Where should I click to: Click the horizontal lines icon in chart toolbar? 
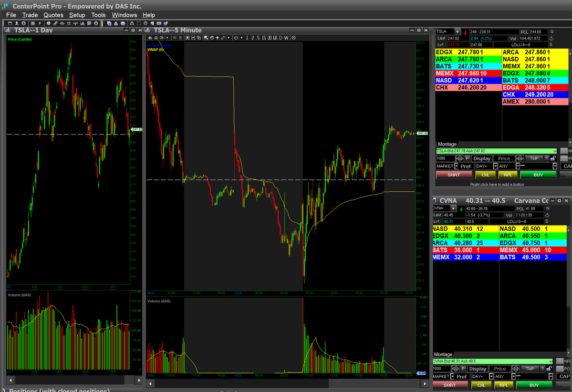click(x=175, y=38)
